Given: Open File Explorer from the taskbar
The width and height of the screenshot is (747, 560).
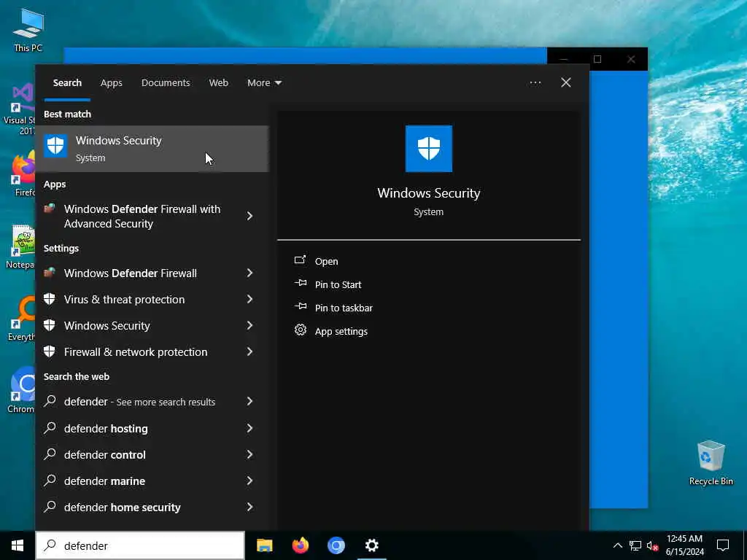Looking at the screenshot, I should 264,545.
